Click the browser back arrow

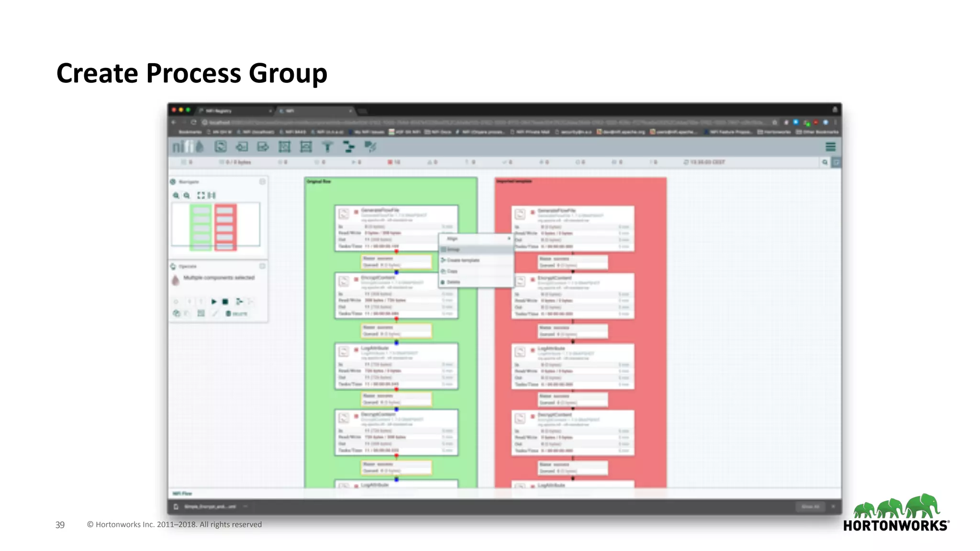point(174,122)
